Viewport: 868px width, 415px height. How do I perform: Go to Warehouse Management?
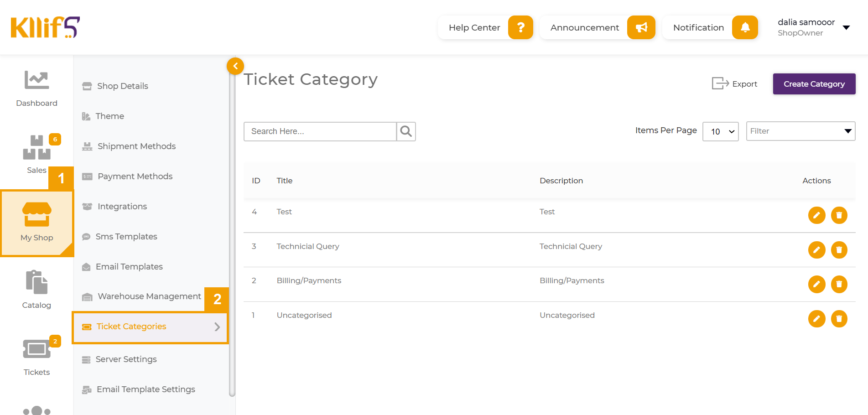(x=149, y=296)
